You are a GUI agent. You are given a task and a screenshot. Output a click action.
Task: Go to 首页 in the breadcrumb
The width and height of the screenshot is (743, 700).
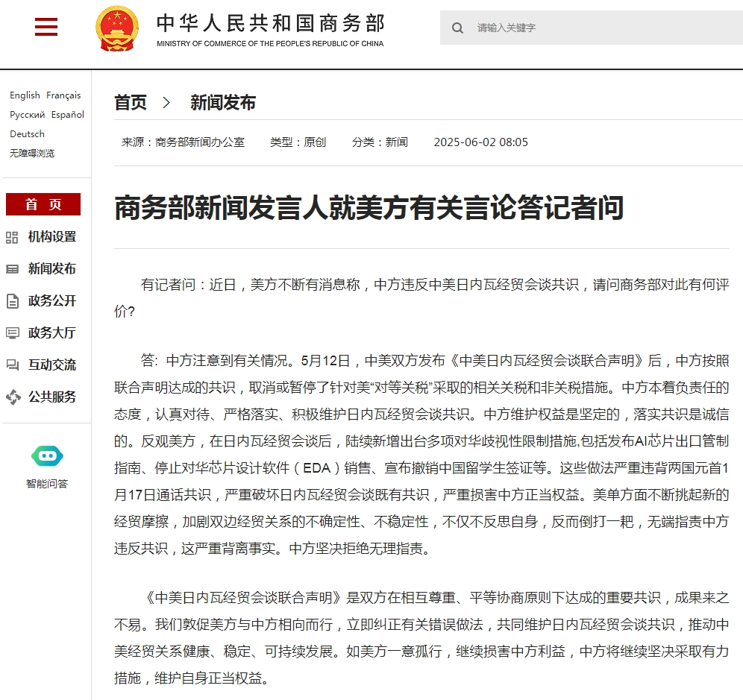click(x=131, y=103)
